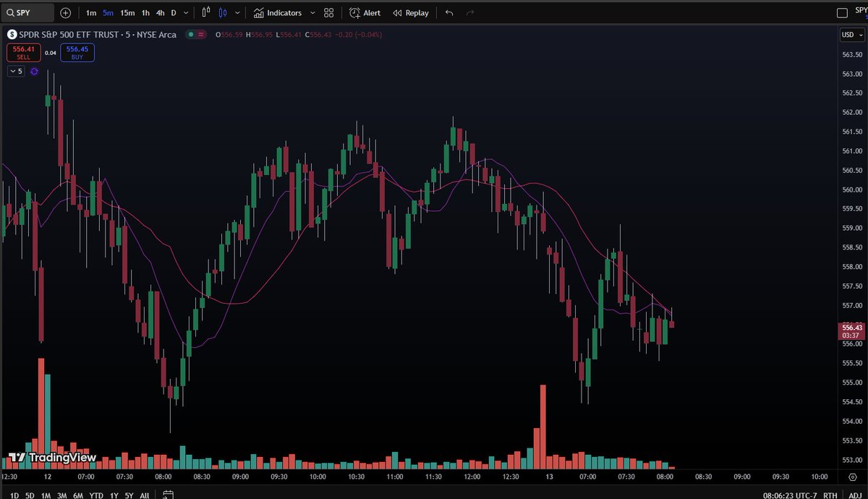Click the redo arrow icon

point(470,13)
